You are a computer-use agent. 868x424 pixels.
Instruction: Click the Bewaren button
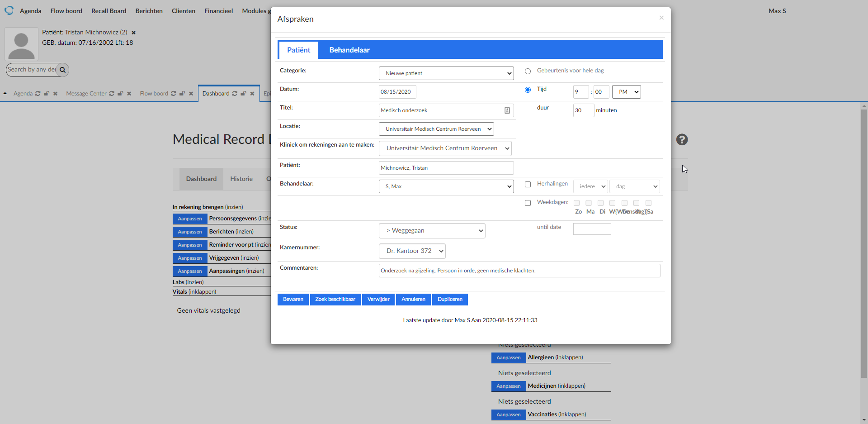(x=293, y=300)
